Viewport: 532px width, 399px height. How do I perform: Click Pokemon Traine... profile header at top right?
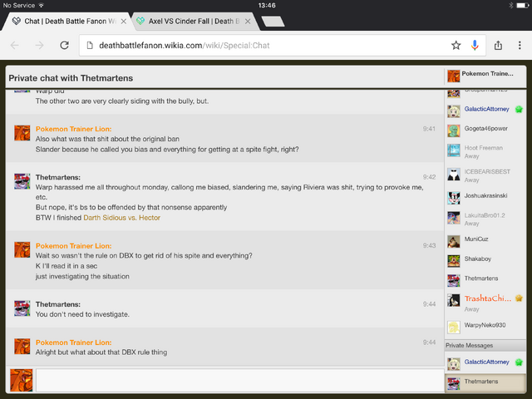tap(485, 76)
